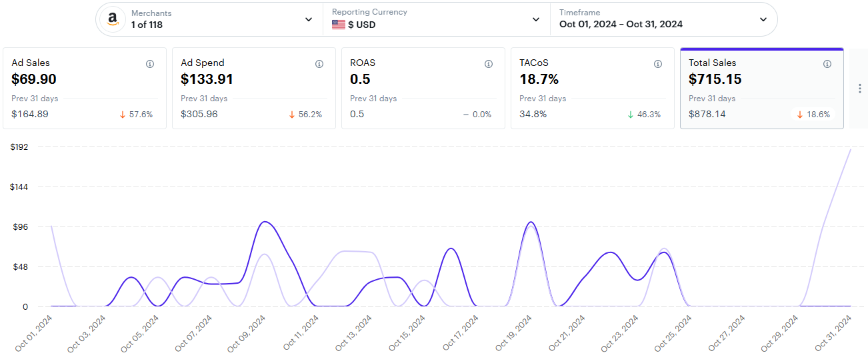Click the TACoS info icon
This screenshot has width=868, height=359.
(658, 64)
